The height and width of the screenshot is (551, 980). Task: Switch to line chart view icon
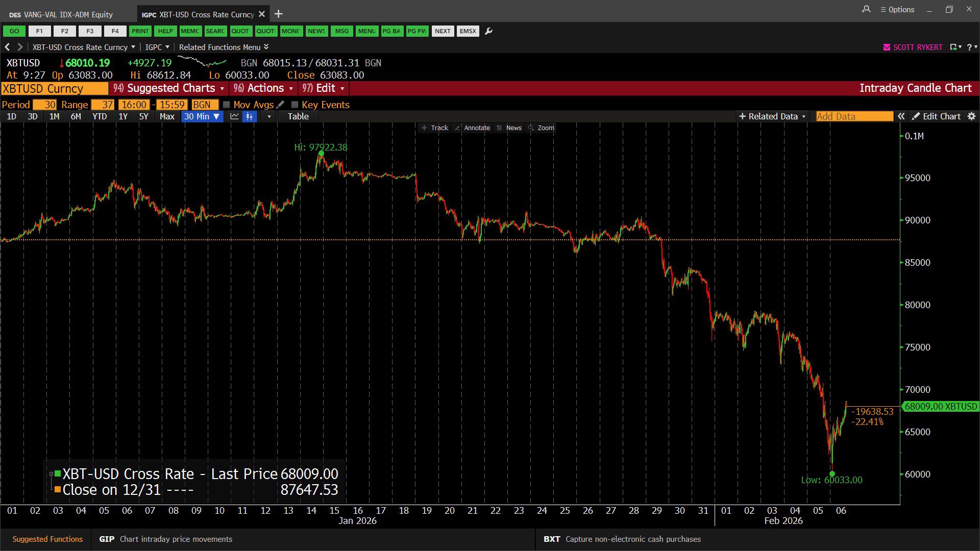pos(235,116)
